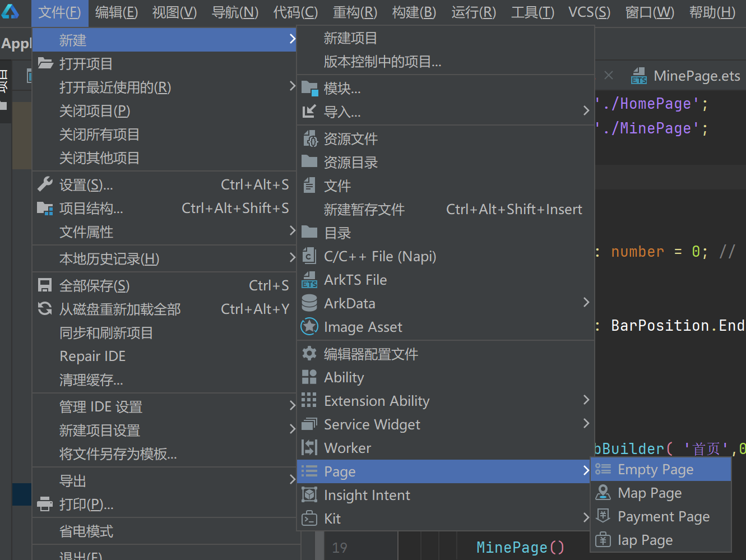The height and width of the screenshot is (560, 746).
Task: Expand the Kit submenu arrow
Action: pos(586,518)
